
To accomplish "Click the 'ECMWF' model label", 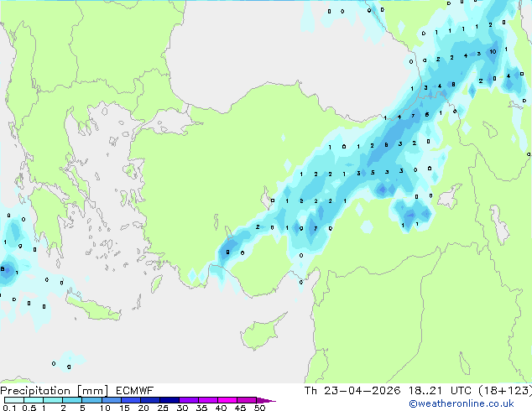I will [135, 391].
